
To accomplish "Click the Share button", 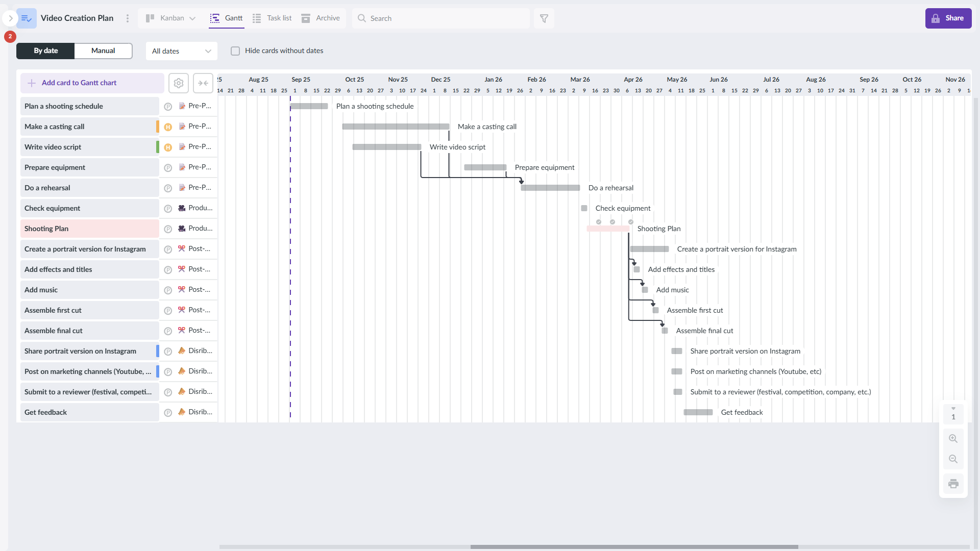I will pos(948,18).
